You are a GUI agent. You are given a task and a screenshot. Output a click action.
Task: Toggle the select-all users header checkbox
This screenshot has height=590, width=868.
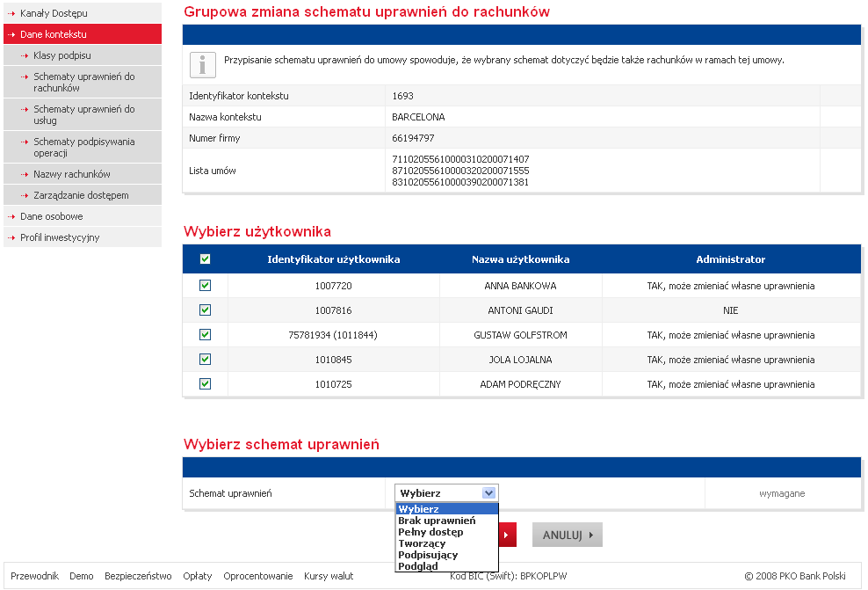206,259
